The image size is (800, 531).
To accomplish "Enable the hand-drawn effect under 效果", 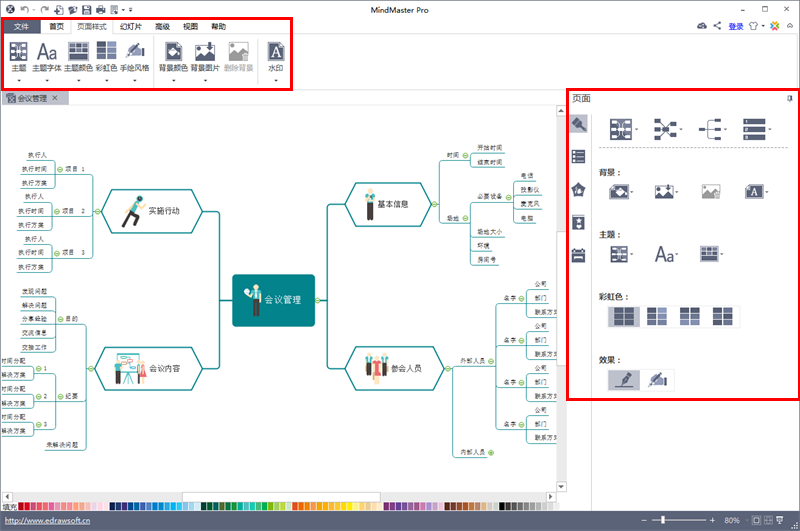I will pyautogui.click(x=658, y=380).
